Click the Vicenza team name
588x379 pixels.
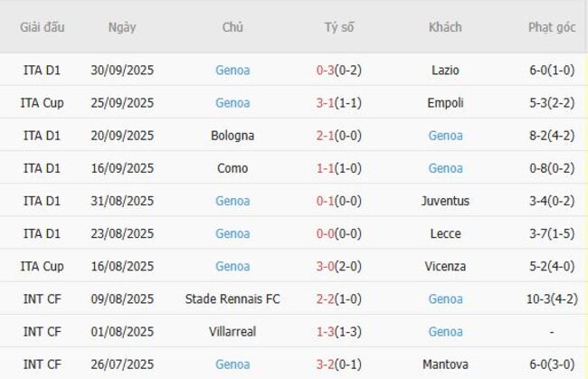point(445,266)
